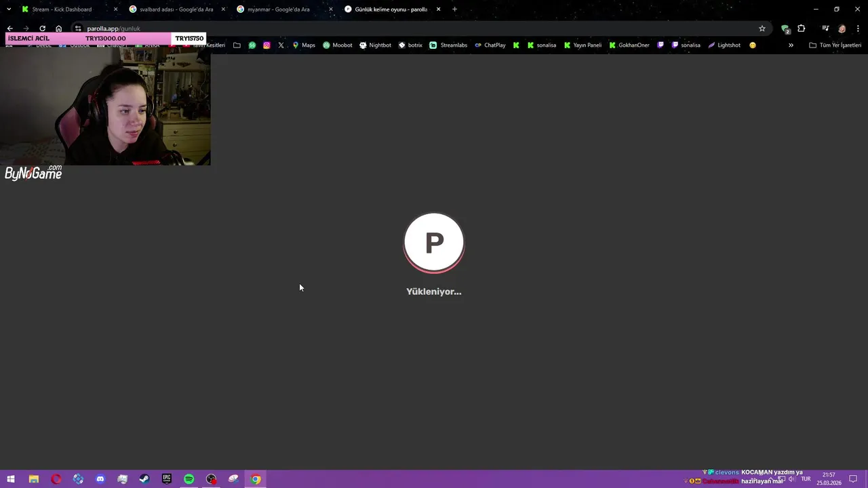Open the bookmarks folder icon
The width and height of the screenshot is (868, 488).
point(237,45)
